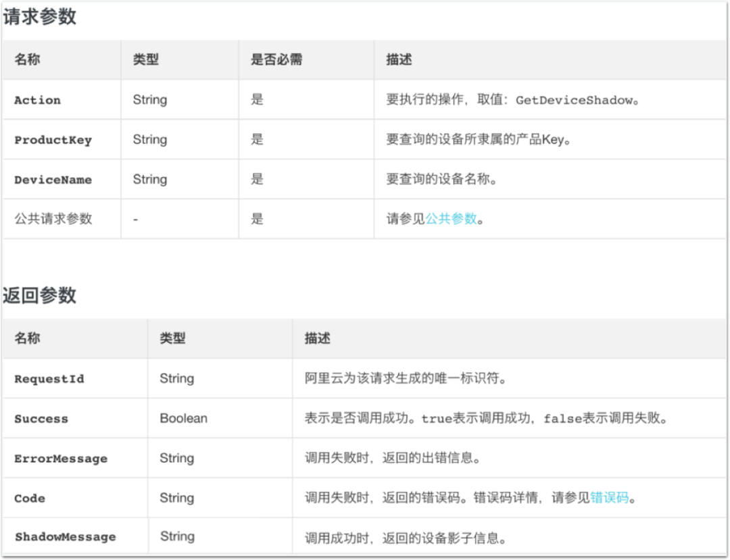Select the Action parameter name
730x560 pixels.
36,100
